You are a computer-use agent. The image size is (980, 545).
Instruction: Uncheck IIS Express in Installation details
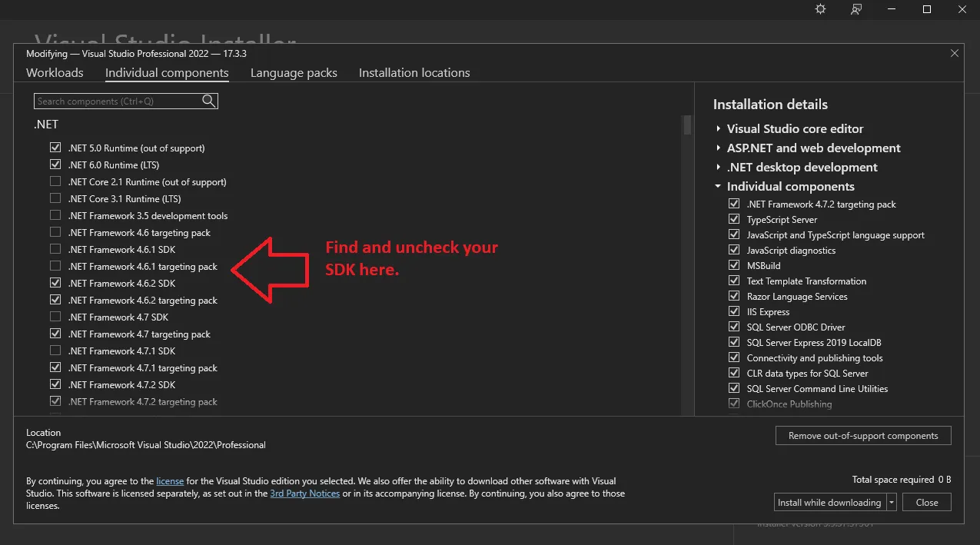(734, 311)
